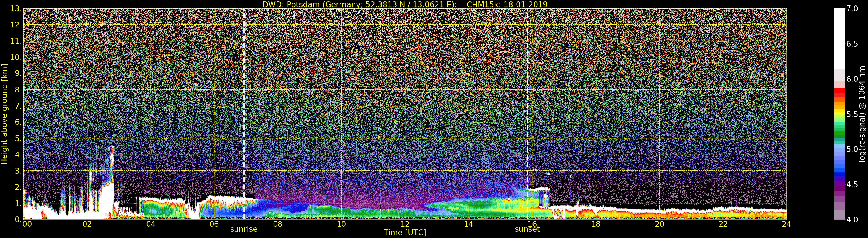
Task: Click the '4.' height axis tick label
Action: pyautogui.click(x=18, y=155)
